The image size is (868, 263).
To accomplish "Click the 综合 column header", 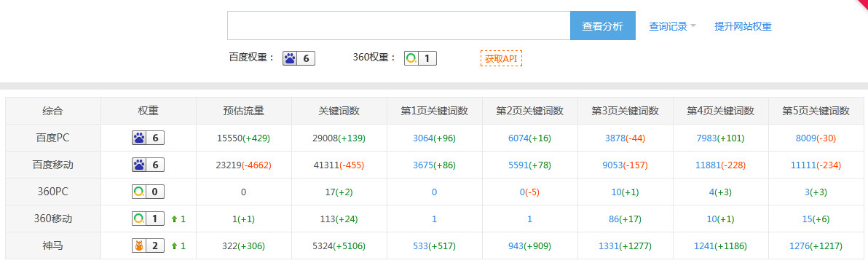I will (52, 111).
